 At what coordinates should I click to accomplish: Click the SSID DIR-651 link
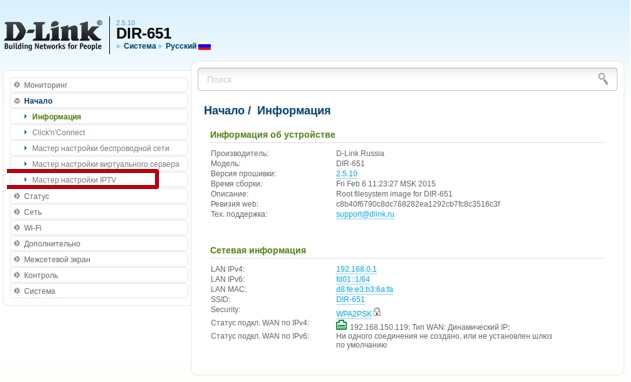[x=350, y=299]
